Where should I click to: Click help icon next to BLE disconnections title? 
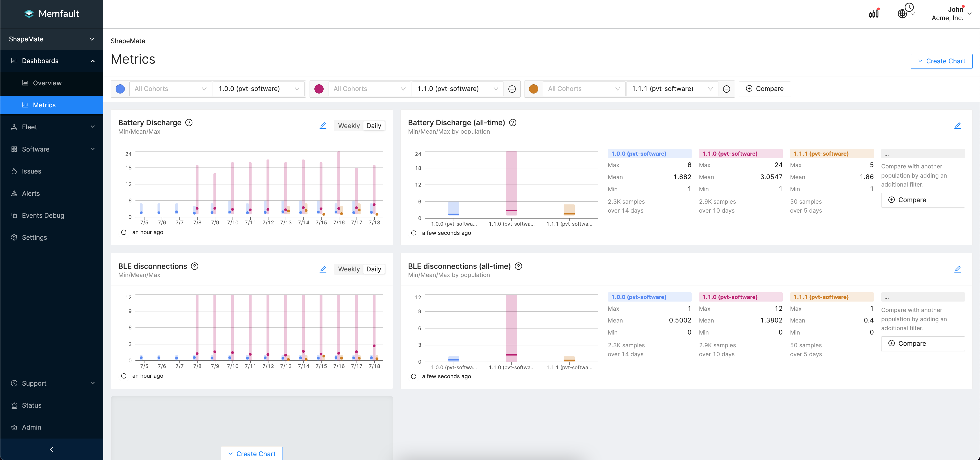[194, 266]
